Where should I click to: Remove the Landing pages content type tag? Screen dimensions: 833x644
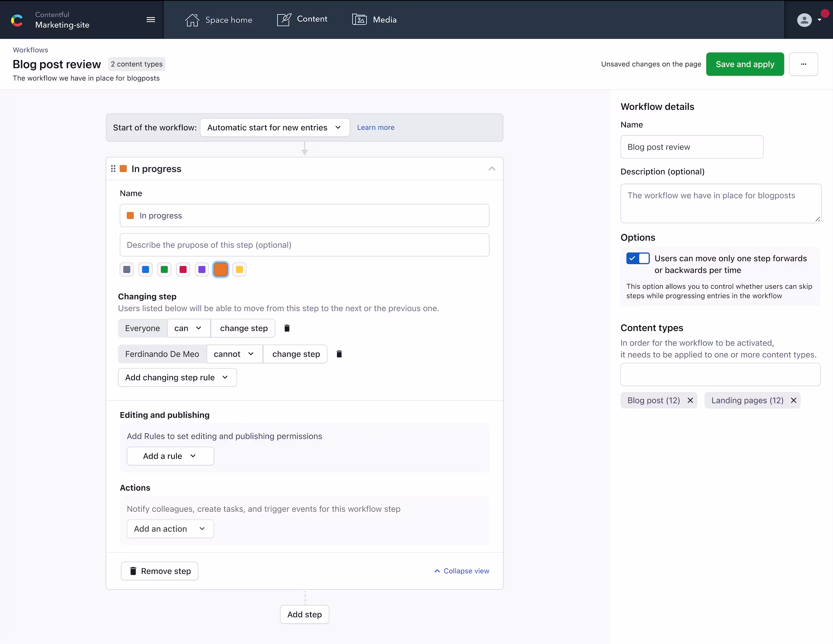(x=793, y=400)
